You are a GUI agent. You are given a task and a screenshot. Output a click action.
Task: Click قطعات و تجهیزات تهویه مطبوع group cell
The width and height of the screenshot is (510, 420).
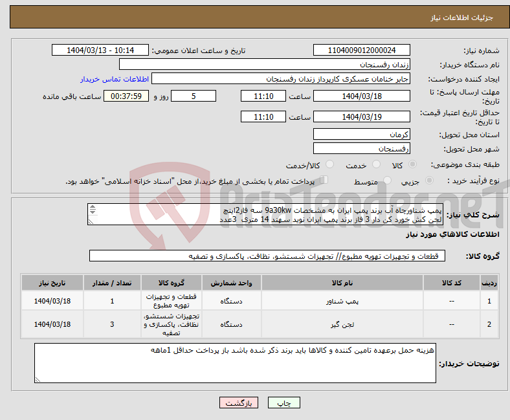(x=172, y=302)
